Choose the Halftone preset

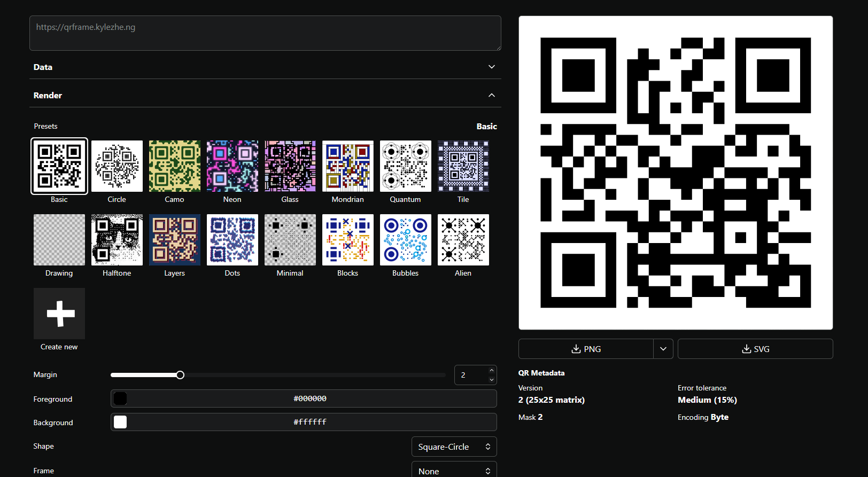(x=117, y=240)
